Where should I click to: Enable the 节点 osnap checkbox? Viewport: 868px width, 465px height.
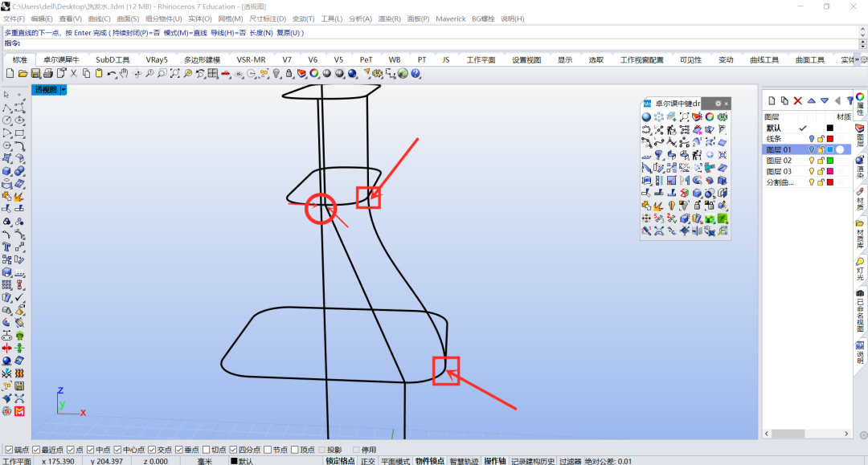268,450
